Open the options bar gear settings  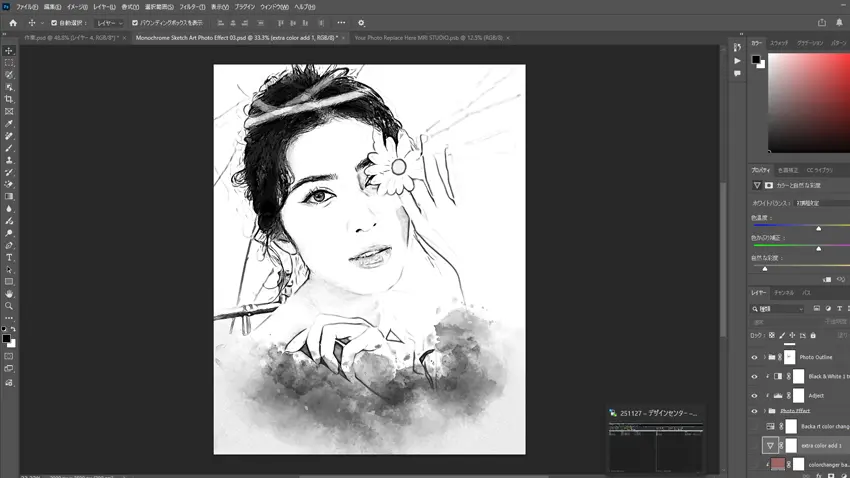[x=361, y=23]
